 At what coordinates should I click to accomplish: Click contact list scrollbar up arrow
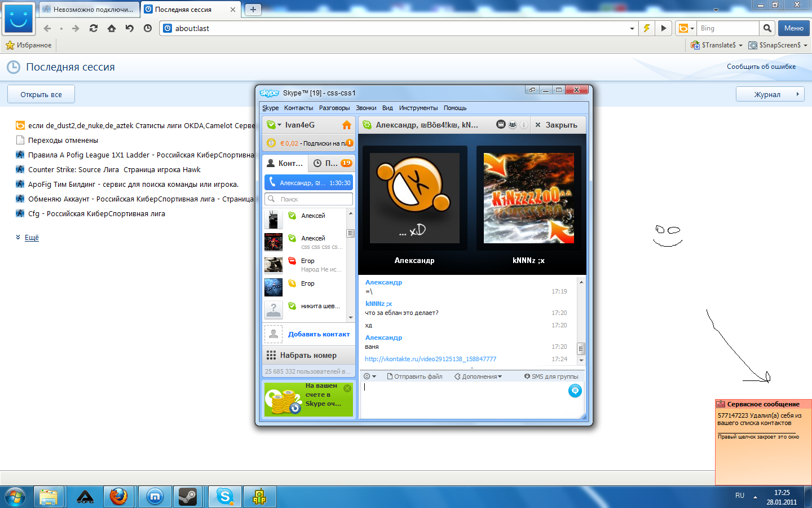[351, 213]
